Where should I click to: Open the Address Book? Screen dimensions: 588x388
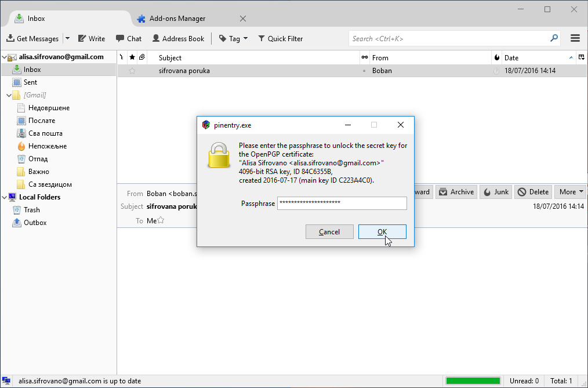click(178, 39)
